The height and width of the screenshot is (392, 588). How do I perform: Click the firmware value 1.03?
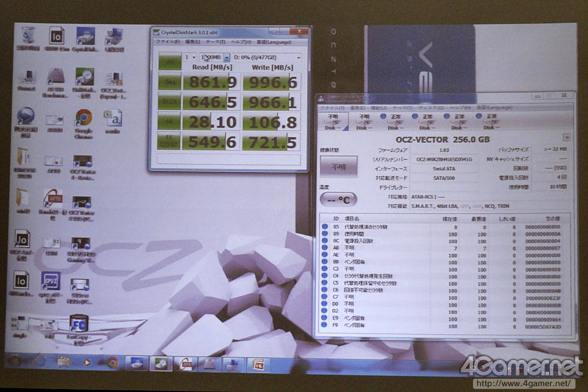click(444, 150)
